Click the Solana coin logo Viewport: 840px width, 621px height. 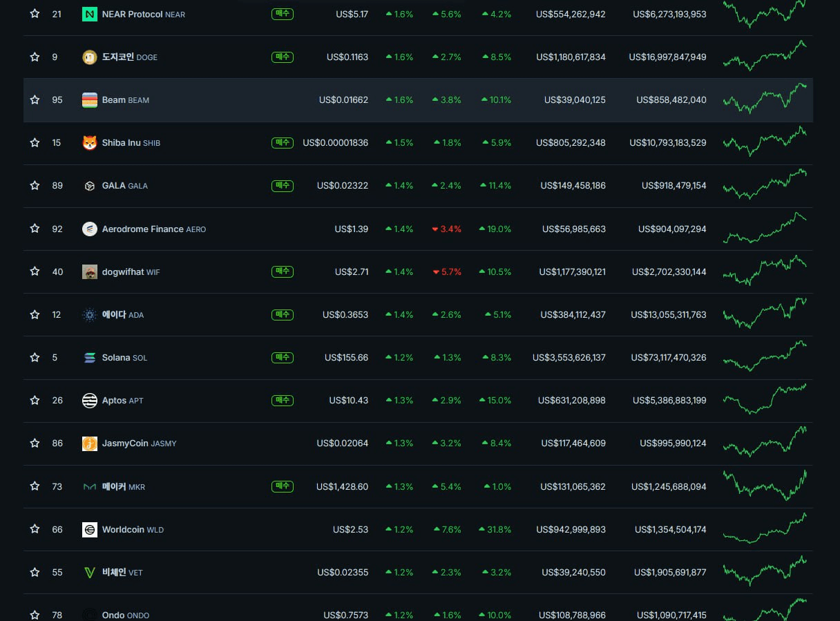[x=90, y=357]
